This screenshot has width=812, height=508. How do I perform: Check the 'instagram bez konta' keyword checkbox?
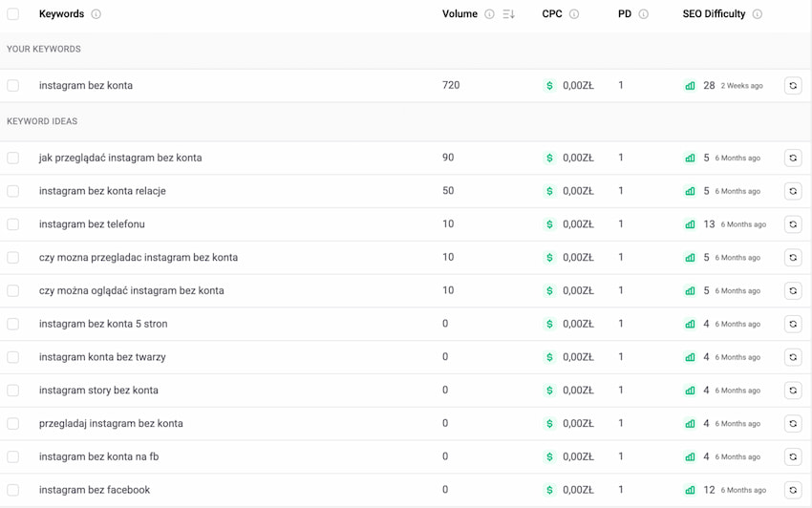tap(13, 85)
